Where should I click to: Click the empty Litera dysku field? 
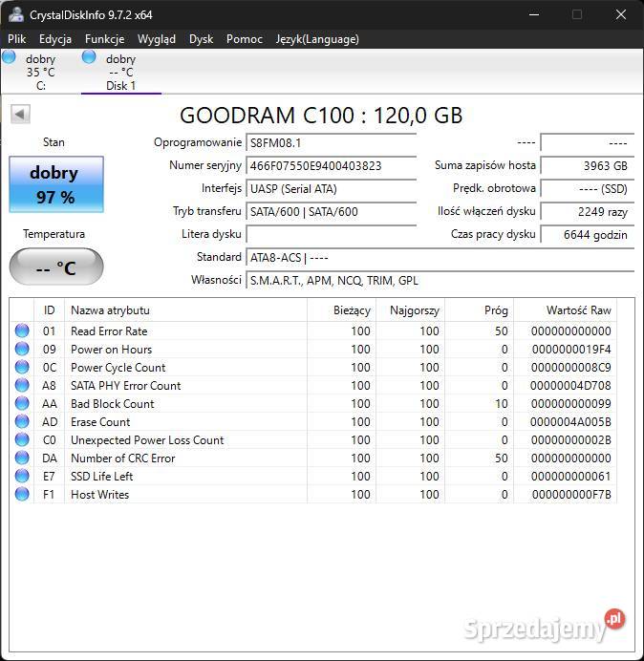[331, 234]
